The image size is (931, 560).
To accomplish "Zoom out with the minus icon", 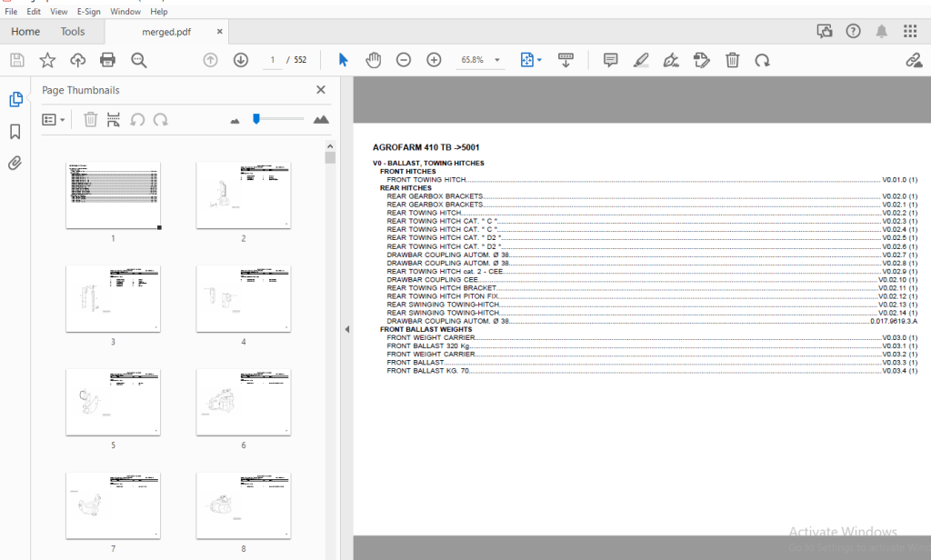I will click(x=404, y=60).
